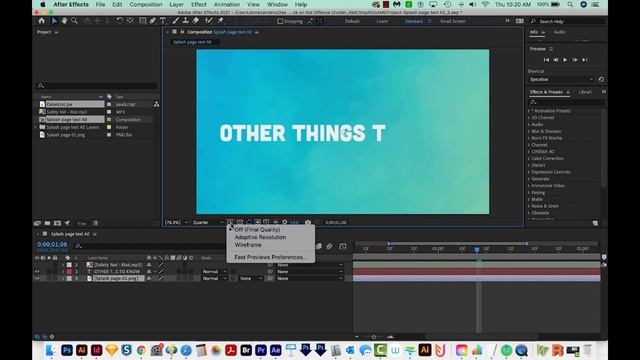
Task: Open the Quarter resolution dropdown
Action: click(208, 222)
